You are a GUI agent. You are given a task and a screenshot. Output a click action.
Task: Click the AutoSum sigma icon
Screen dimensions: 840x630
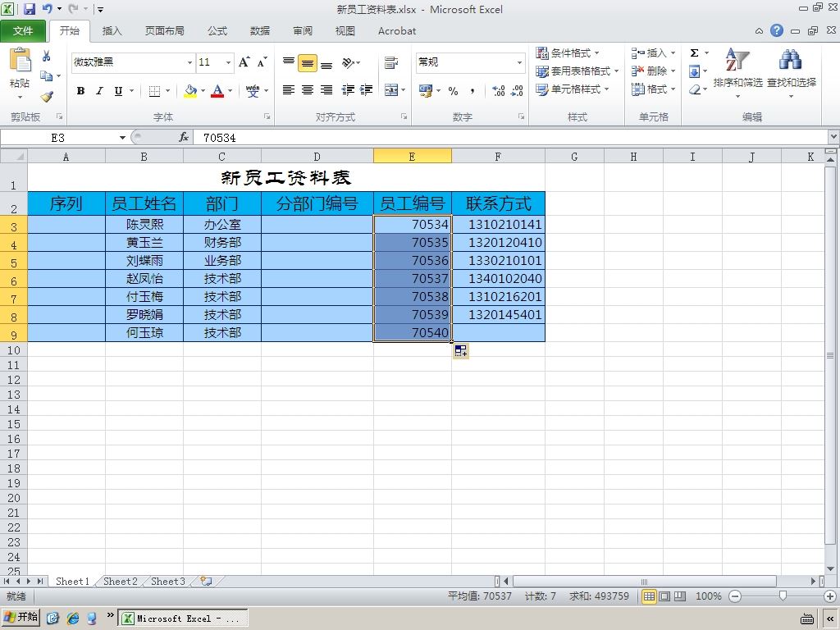[x=694, y=52]
